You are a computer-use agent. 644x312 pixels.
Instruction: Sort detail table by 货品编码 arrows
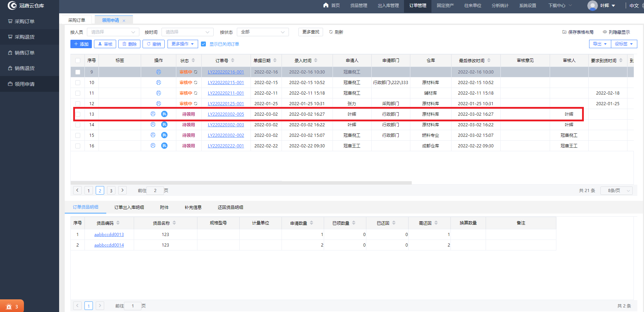point(118,223)
